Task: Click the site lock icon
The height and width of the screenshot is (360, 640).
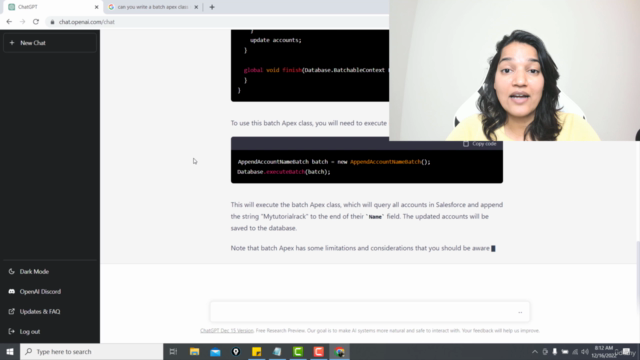Action: point(52,22)
